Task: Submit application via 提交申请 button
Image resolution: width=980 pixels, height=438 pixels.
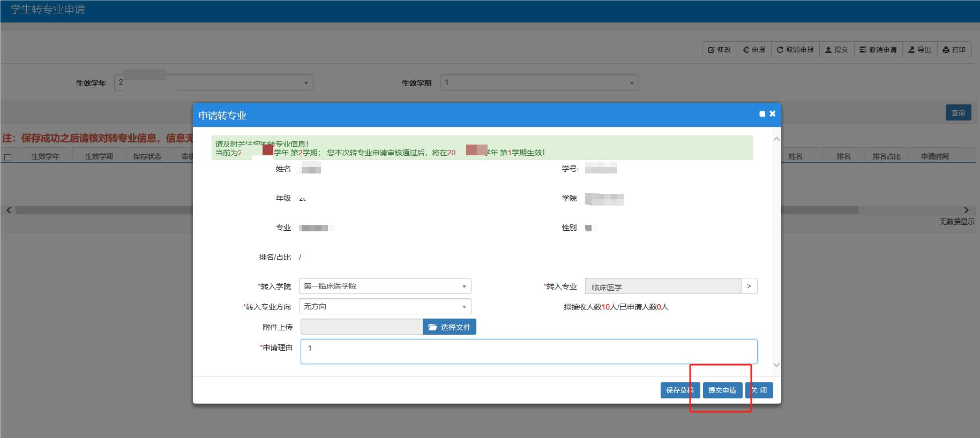Action: [722, 390]
